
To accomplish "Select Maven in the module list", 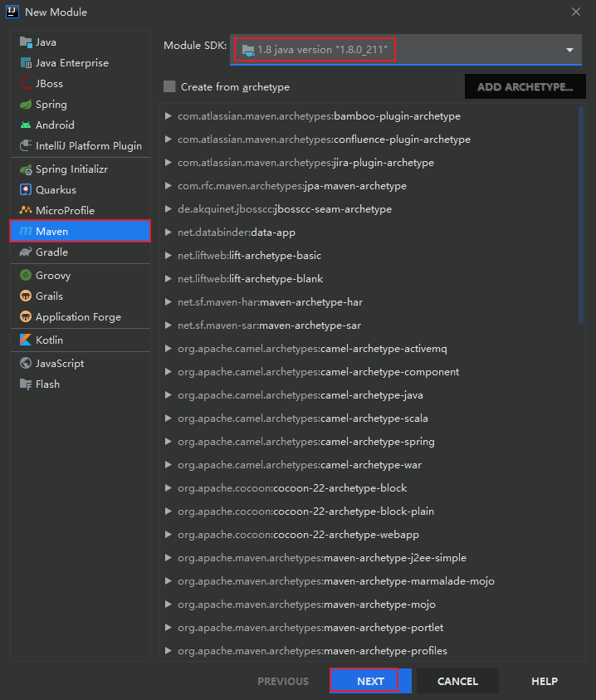I will (80, 231).
